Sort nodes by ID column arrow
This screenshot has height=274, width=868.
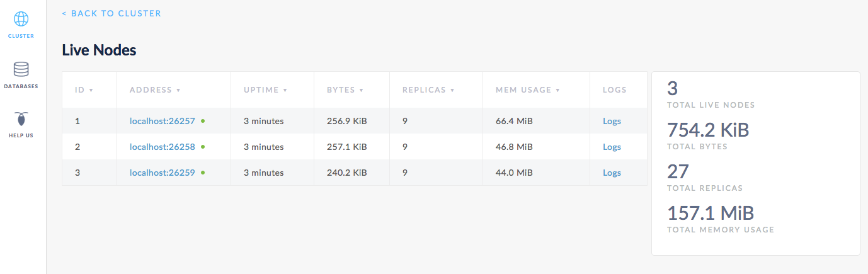click(x=91, y=90)
